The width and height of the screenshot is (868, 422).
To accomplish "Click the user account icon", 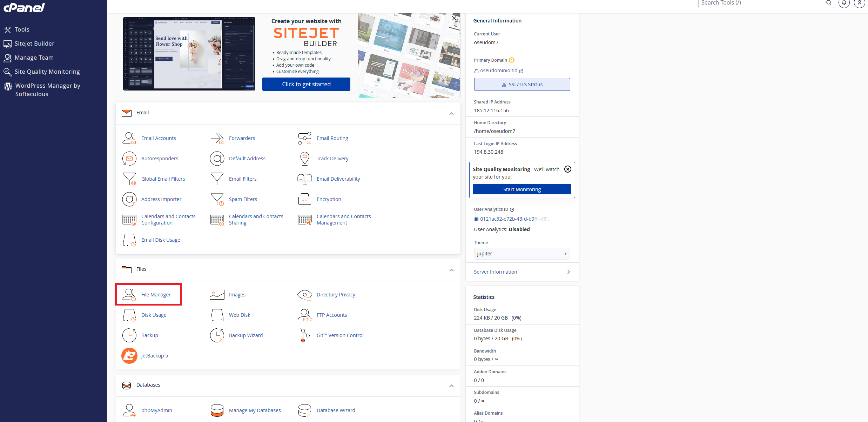I will 859,3.
